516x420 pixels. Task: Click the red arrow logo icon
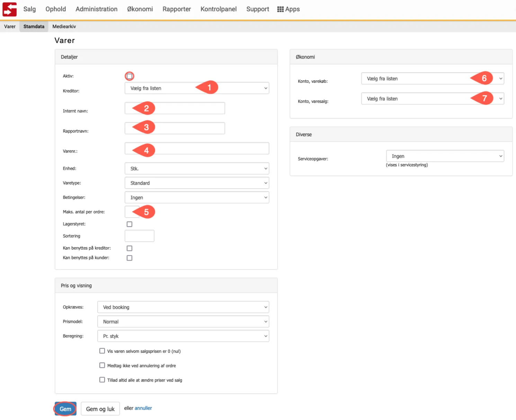9,9
